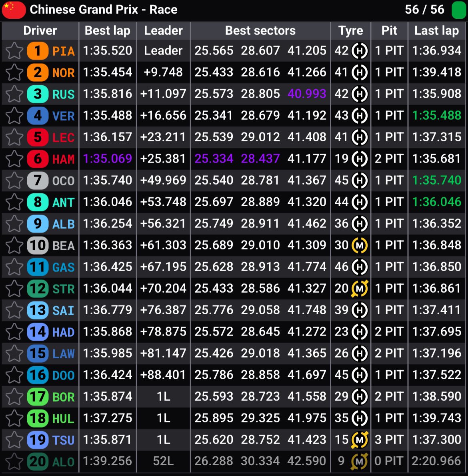Select the hard tyre icon in NOR's row
Screen dimensions: 468x476
click(x=360, y=72)
